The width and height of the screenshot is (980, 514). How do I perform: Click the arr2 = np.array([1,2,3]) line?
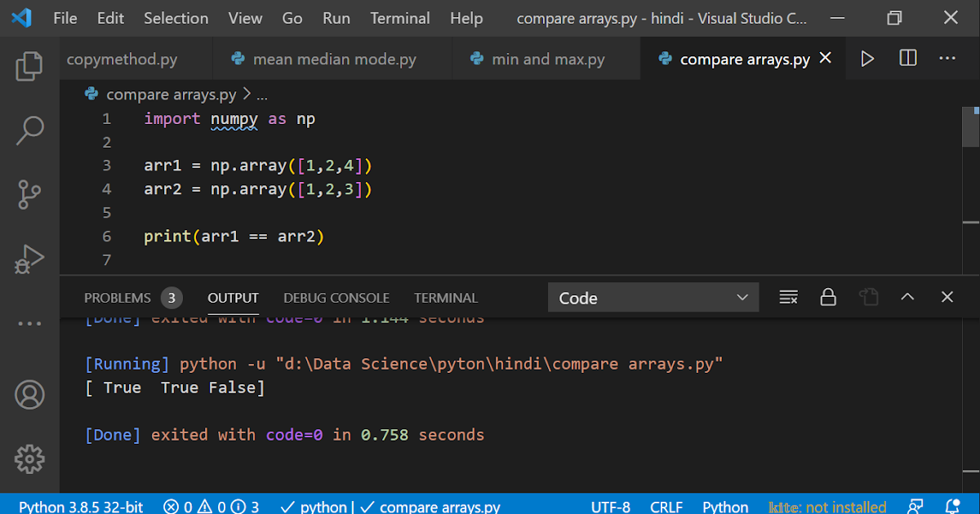tap(258, 189)
